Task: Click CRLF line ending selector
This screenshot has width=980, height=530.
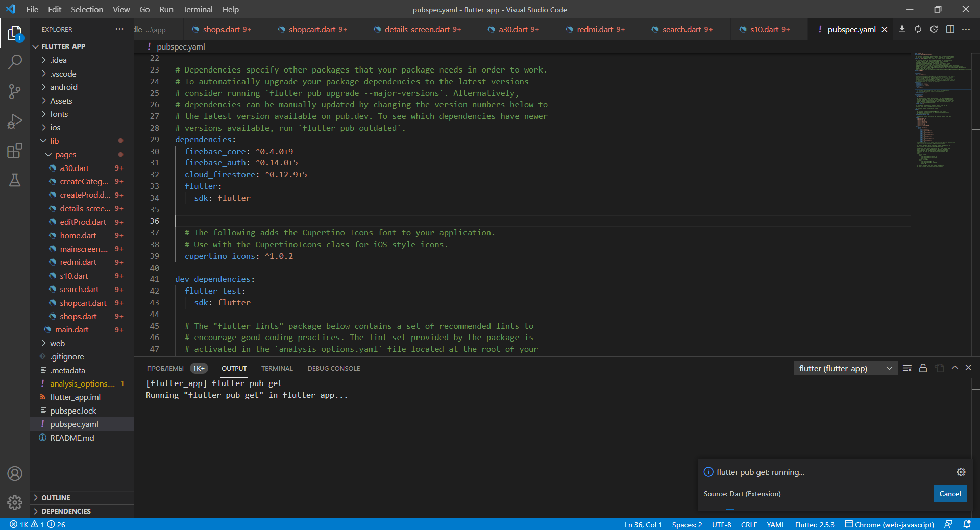Action: 749,524
